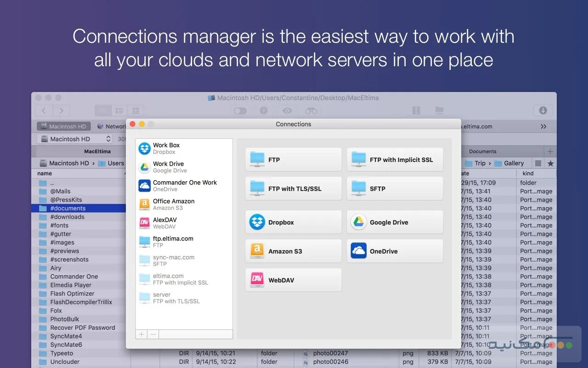The width and height of the screenshot is (588, 368).
Task: Select the Google Drive connection option
Action: tap(395, 222)
